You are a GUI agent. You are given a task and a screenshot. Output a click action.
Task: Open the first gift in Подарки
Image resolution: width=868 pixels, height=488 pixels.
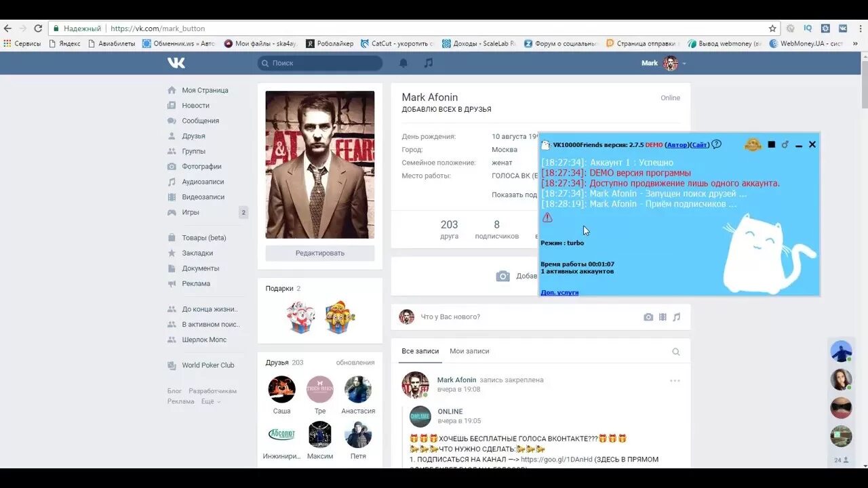tap(300, 317)
